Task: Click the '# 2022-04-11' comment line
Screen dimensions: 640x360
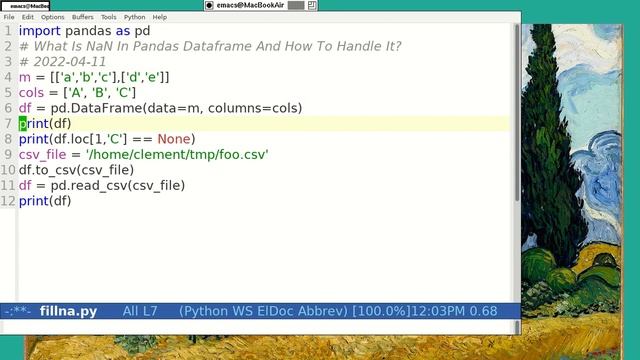Action: click(62, 62)
